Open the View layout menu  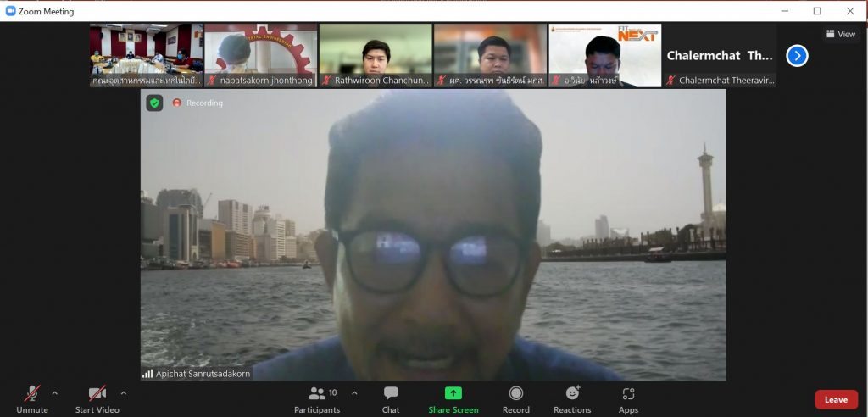[x=840, y=34]
